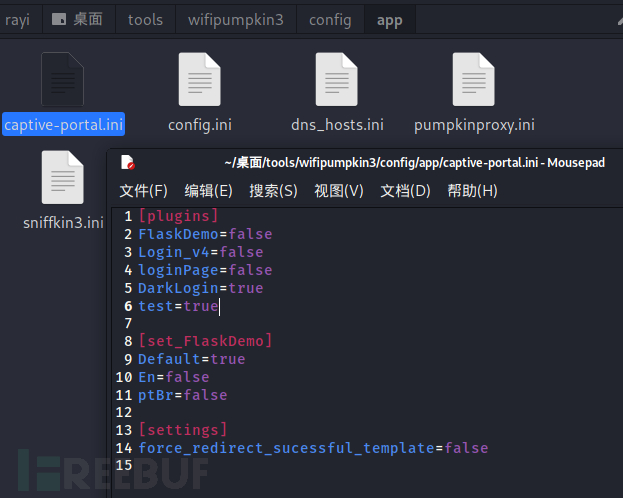
Task: Place cursor on DarkLogin=true line
Action: click(201, 288)
